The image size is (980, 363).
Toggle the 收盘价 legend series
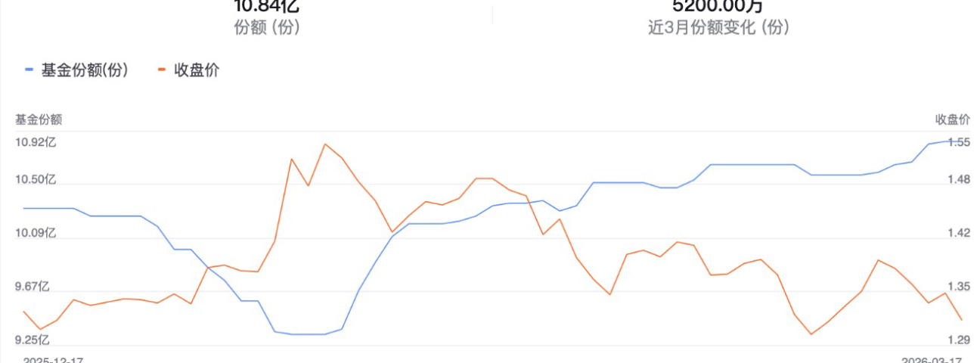coord(197,70)
